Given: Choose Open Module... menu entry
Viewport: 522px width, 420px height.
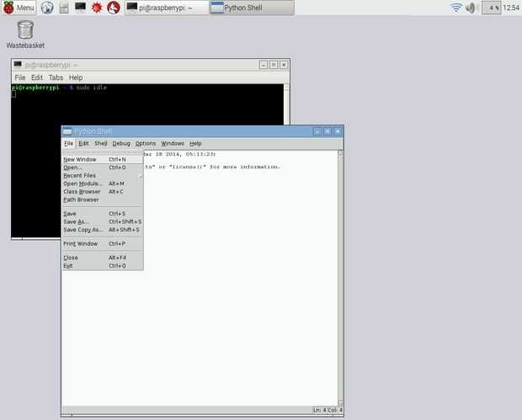Looking at the screenshot, I should pyautogui.click(x=103, y=183).
